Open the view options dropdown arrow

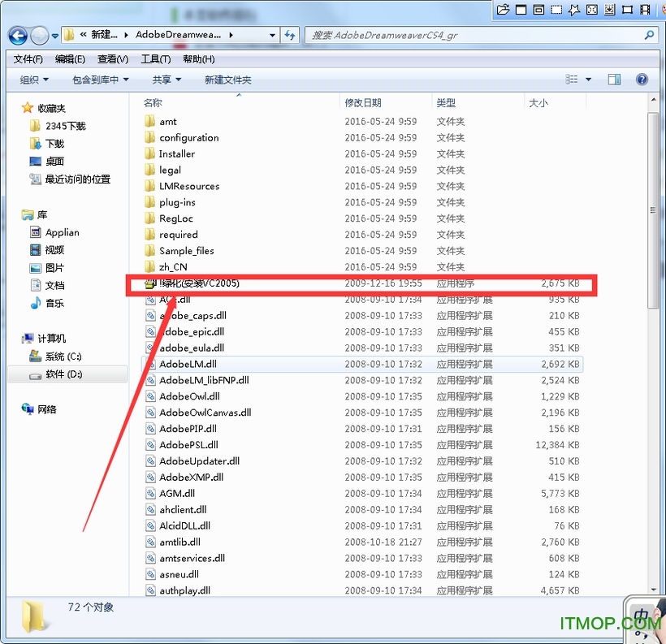tap(589, 80)
